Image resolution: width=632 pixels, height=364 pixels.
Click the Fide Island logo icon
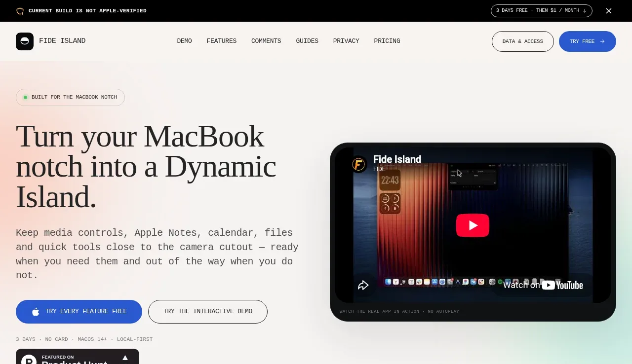pyautogui.click(x=25, y=41)
